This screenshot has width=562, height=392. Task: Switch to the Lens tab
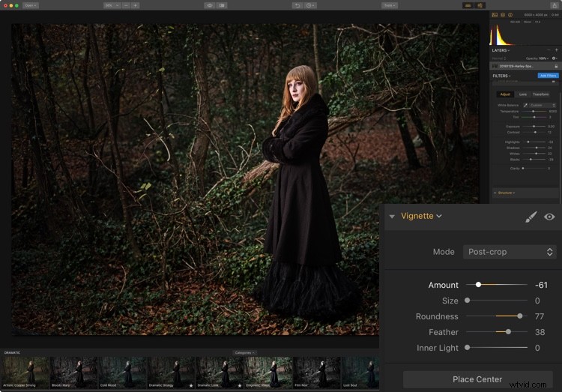[523, 94]
